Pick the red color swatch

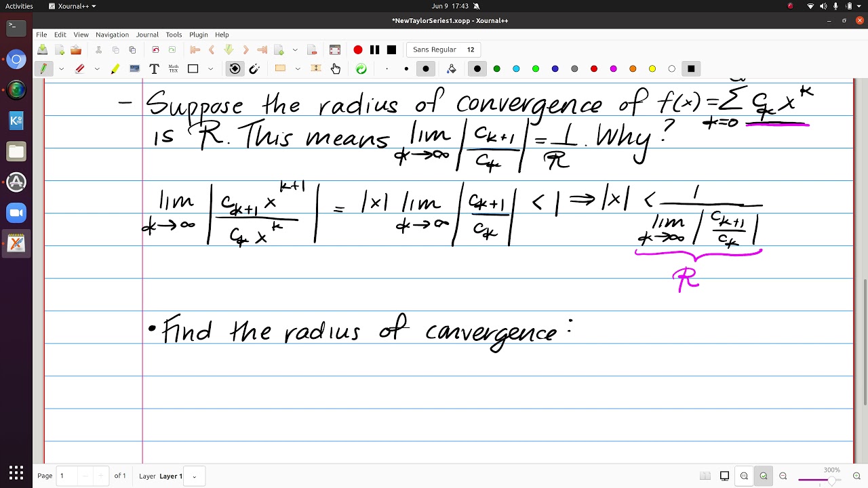594,68
